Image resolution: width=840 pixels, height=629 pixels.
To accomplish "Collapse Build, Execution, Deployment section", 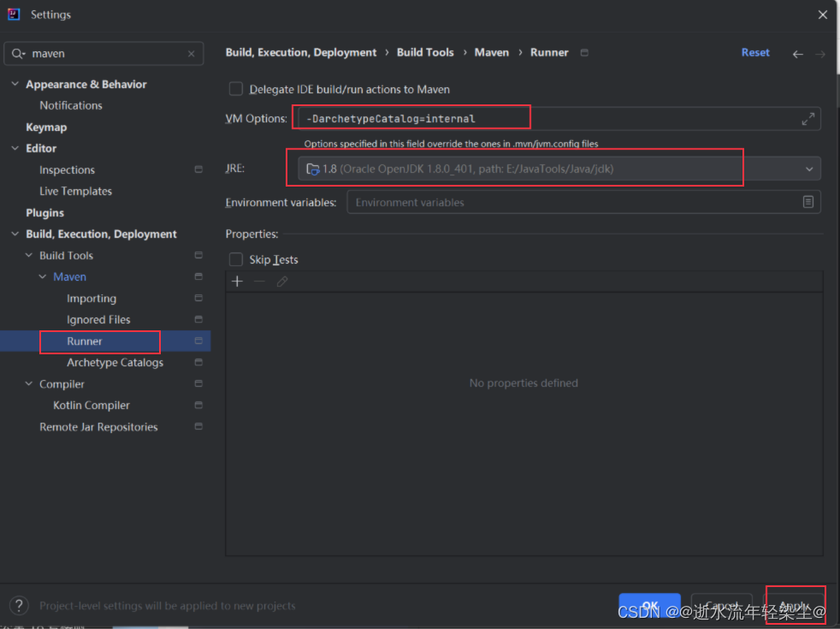I will (15, 234).
